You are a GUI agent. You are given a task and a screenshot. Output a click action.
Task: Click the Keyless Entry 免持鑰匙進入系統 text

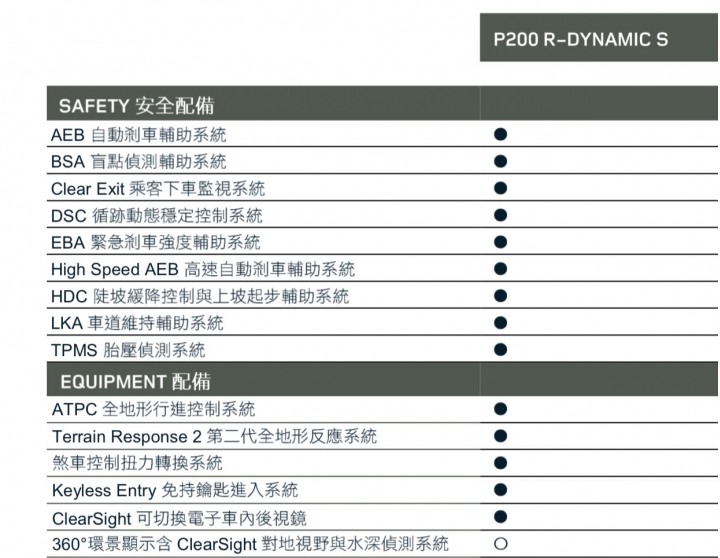click(175, 490)
